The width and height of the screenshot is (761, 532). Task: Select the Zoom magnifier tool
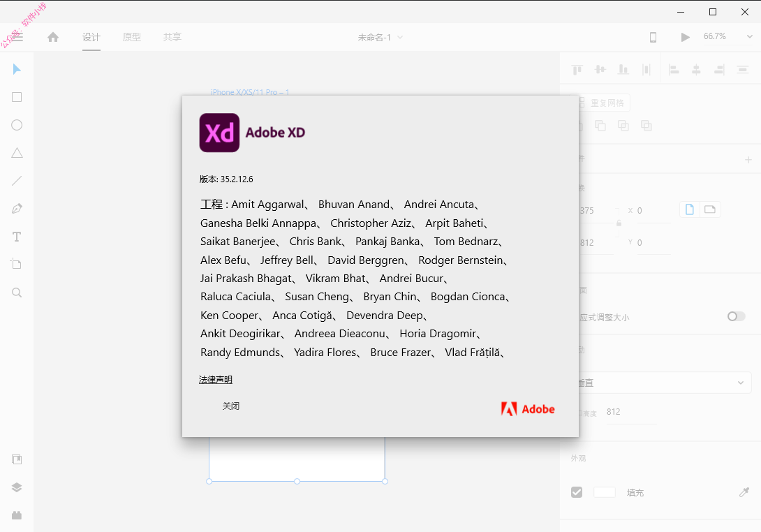click(17, 293)
